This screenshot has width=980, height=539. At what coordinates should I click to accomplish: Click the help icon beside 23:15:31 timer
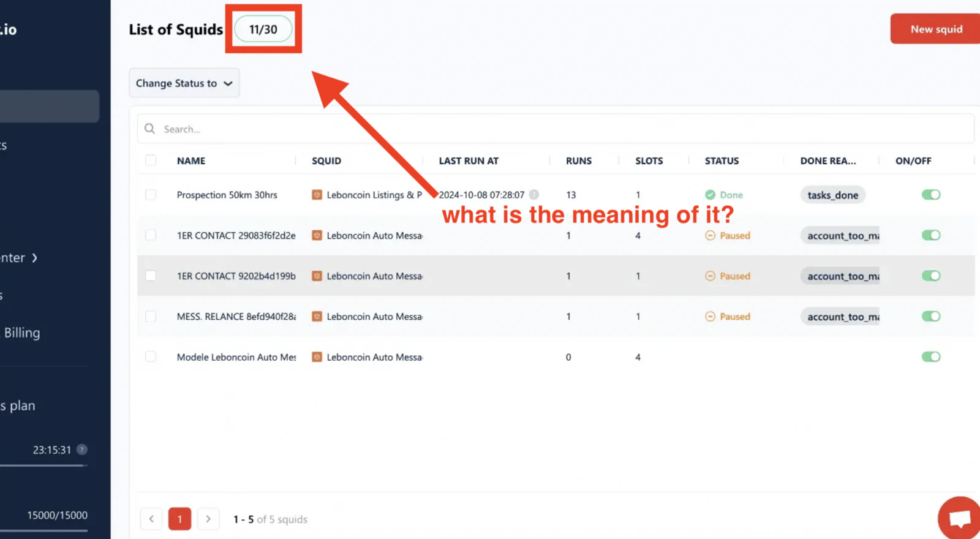click(x=82, y=450)
